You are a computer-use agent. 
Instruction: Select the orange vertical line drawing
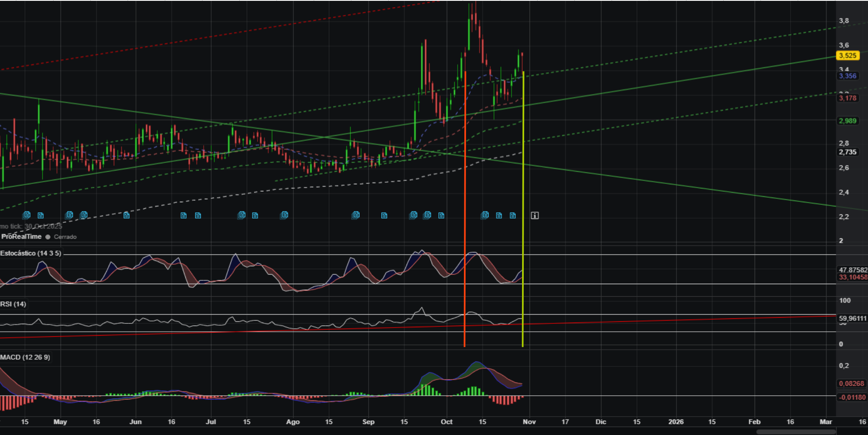[x=465, y=209]
